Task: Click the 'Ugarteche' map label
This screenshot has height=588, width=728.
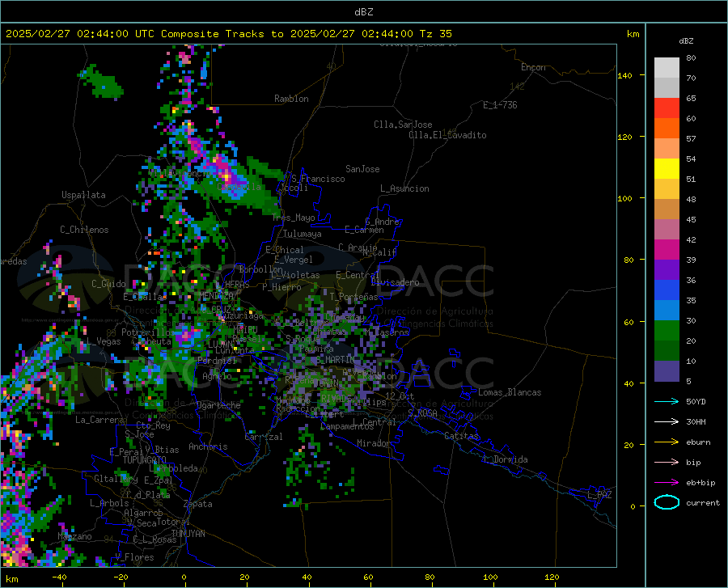Action: click(x=218, y=405)
